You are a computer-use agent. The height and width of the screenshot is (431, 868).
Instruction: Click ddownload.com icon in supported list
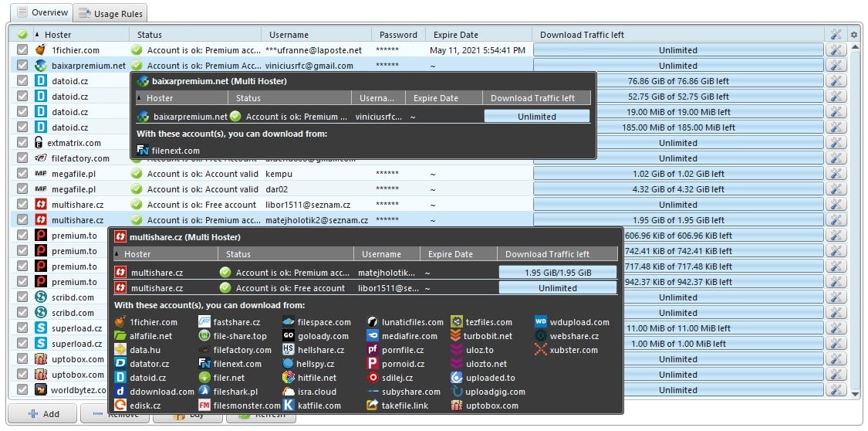click(120, 391)
